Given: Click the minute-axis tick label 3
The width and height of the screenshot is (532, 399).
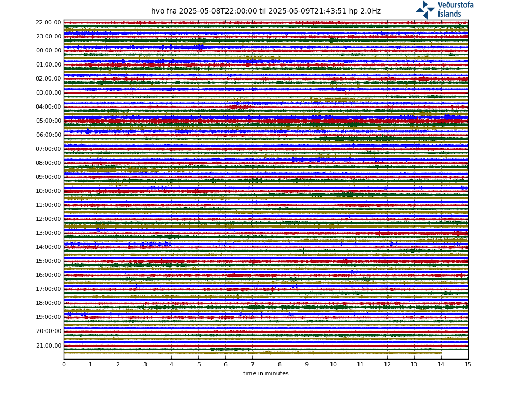Looking at the screenshot, I should [x=145, y=364].
